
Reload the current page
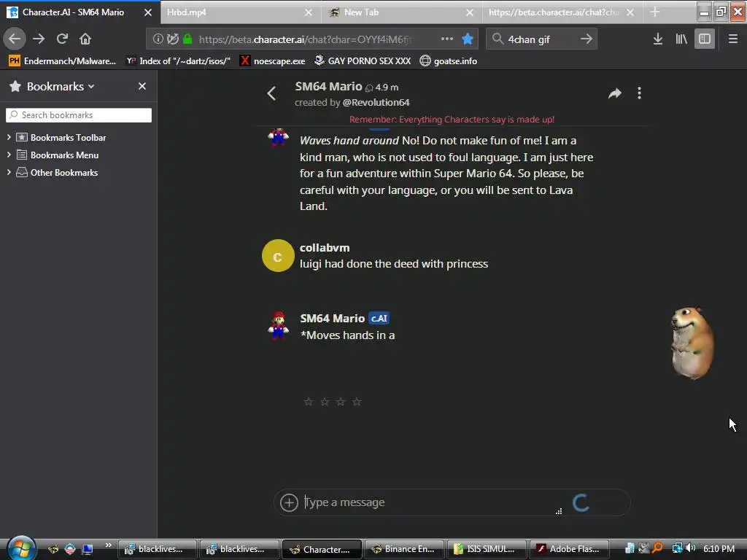click(62, 39)
